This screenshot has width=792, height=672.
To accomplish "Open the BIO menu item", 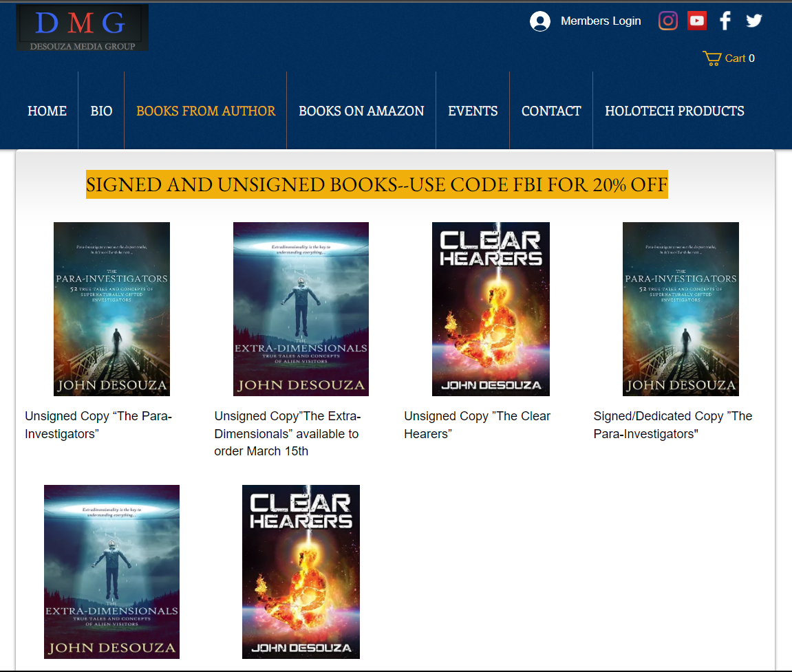I will 102,111.
